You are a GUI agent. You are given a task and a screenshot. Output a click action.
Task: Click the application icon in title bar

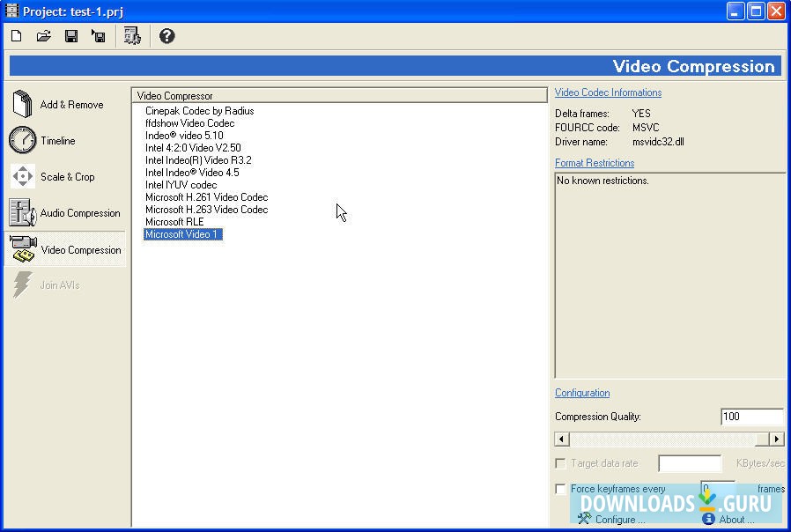point(11,11)
